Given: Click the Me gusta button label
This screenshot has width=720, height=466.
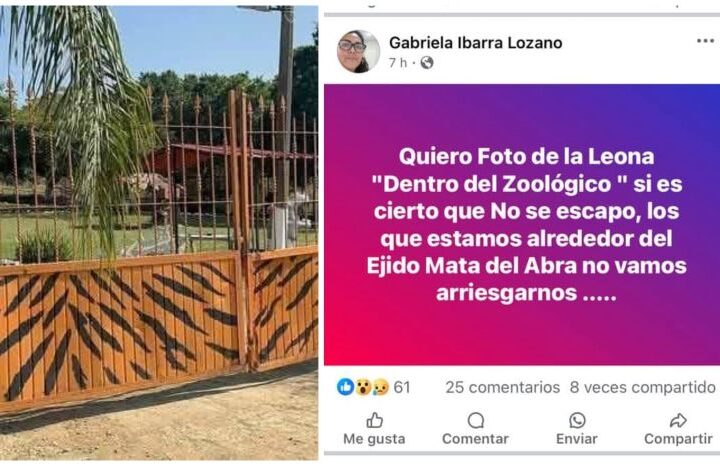Looking at the screenshot, I should (x=374, y=439).
